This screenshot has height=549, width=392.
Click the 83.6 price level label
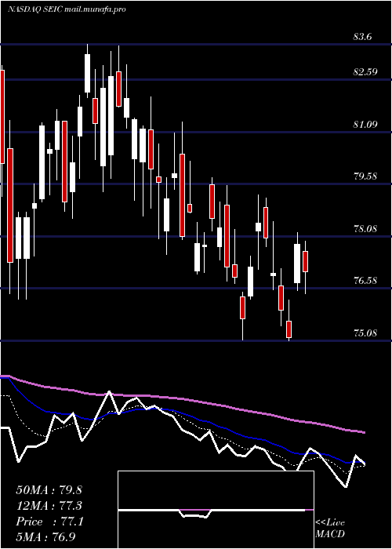point(363,36)
